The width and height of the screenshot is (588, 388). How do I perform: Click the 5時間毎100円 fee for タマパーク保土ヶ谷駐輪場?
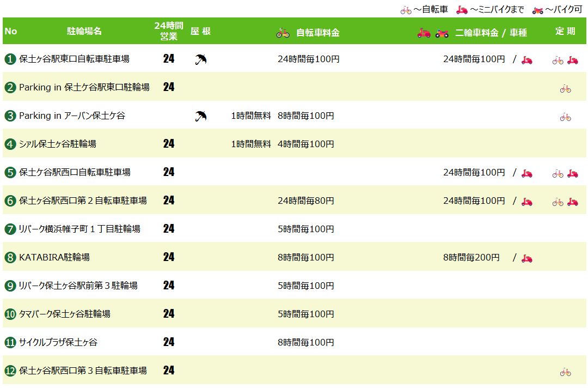306,314
